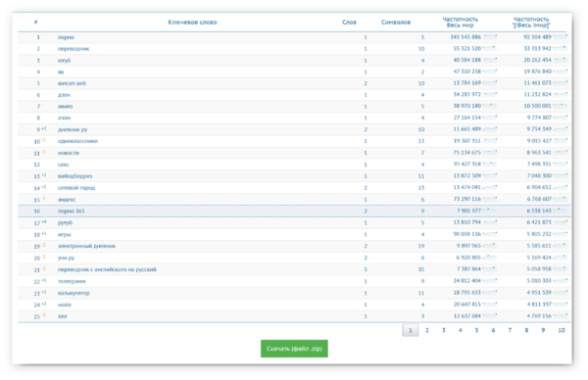Sort by the Символов column header

396,23
